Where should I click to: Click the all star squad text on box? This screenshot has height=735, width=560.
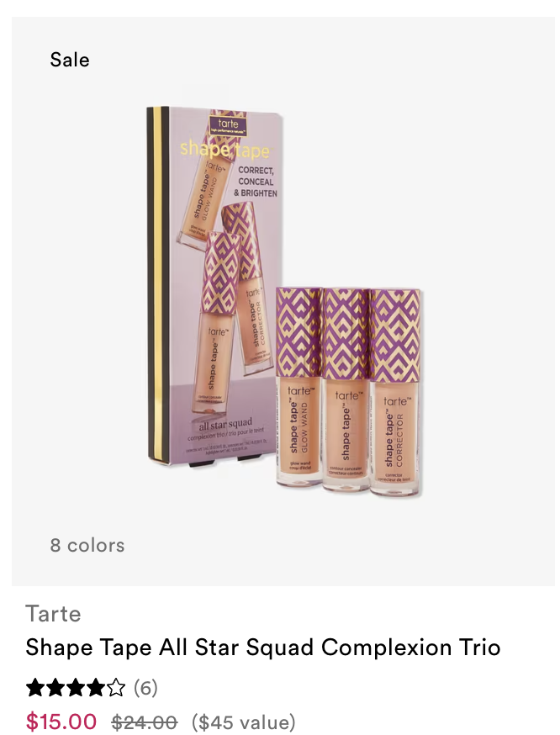tap(225, 426)
